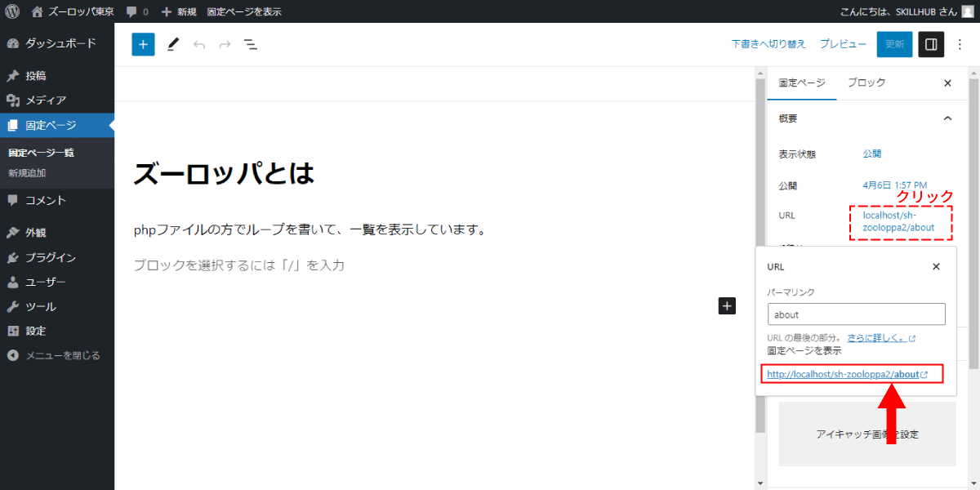Screen dimensions: 980x490
Task: Toggle the settings sidebar panel icon
Action: coord(931,44)
